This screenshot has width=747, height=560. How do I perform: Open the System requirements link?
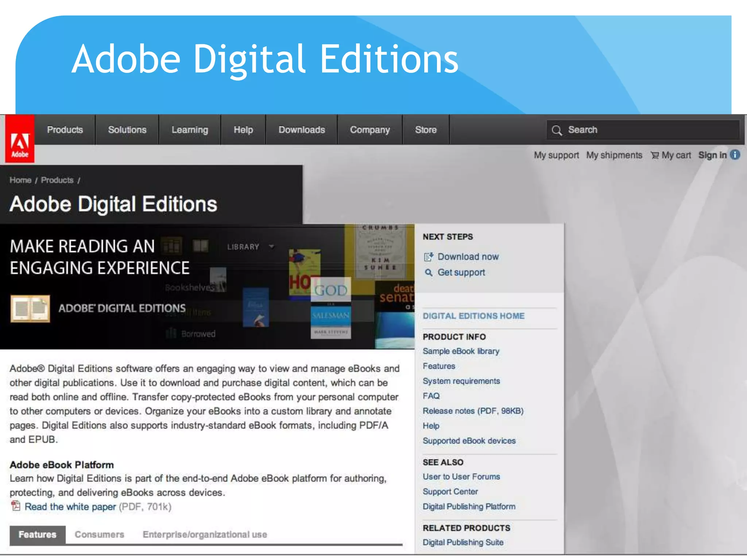point(461,381)
